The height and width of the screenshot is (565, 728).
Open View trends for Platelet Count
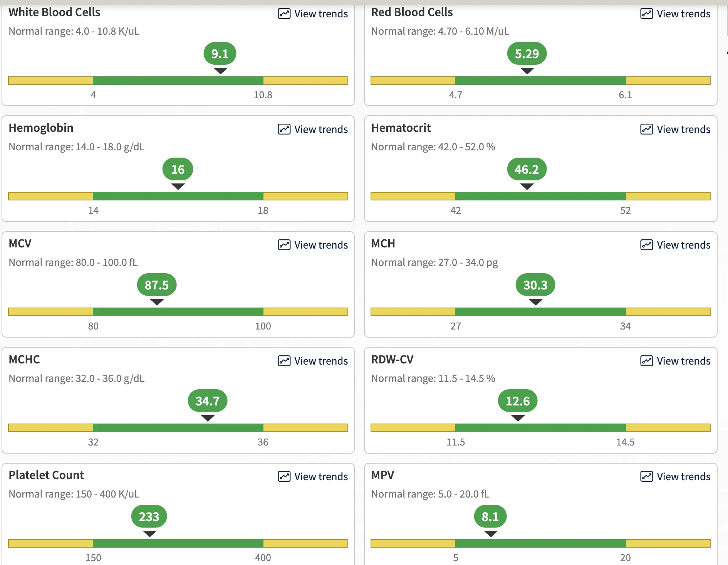313,476
